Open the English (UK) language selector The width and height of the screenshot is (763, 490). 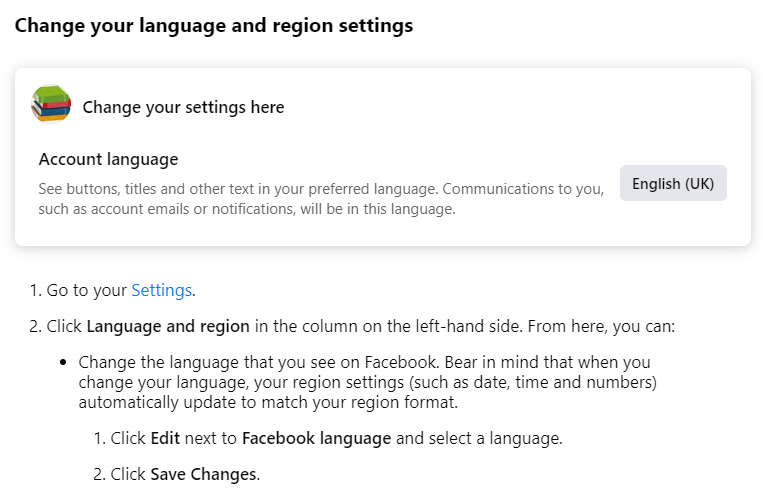pos(673,184)
